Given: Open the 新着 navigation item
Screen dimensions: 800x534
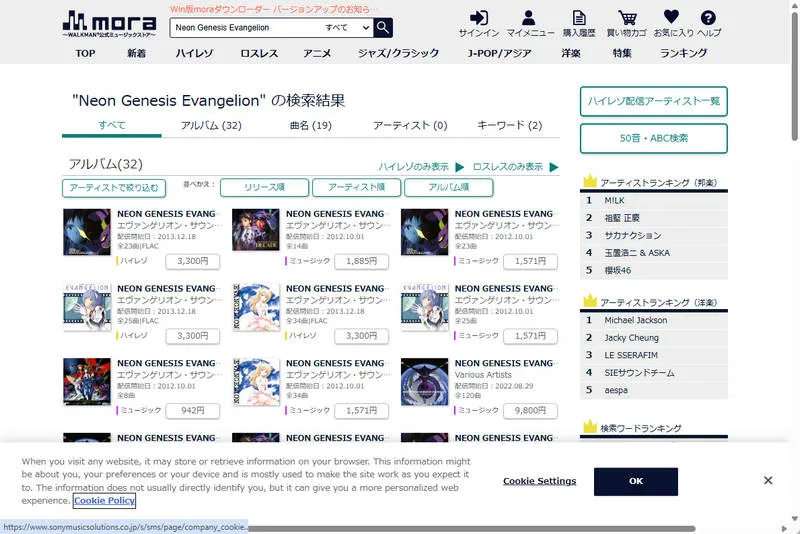Looking at the screenshot, I should (x=136, y=53).
